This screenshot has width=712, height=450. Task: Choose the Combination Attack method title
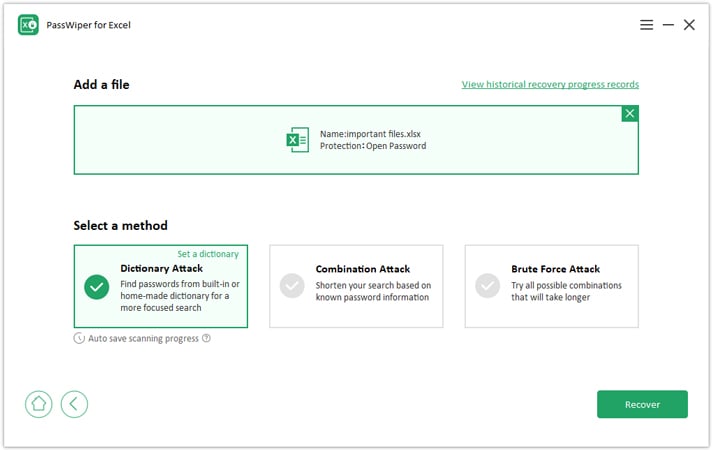point(363,269)
